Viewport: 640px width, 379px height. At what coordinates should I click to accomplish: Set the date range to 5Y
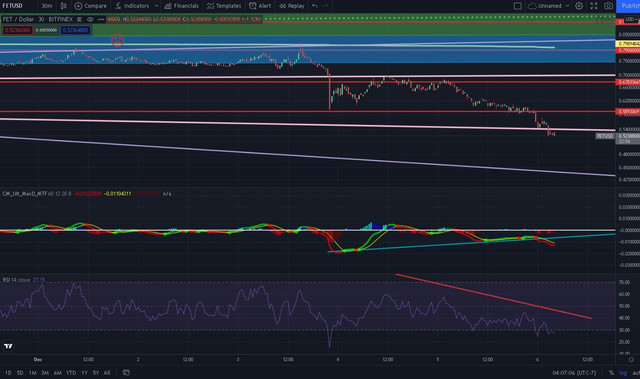[x=96, y=372]
